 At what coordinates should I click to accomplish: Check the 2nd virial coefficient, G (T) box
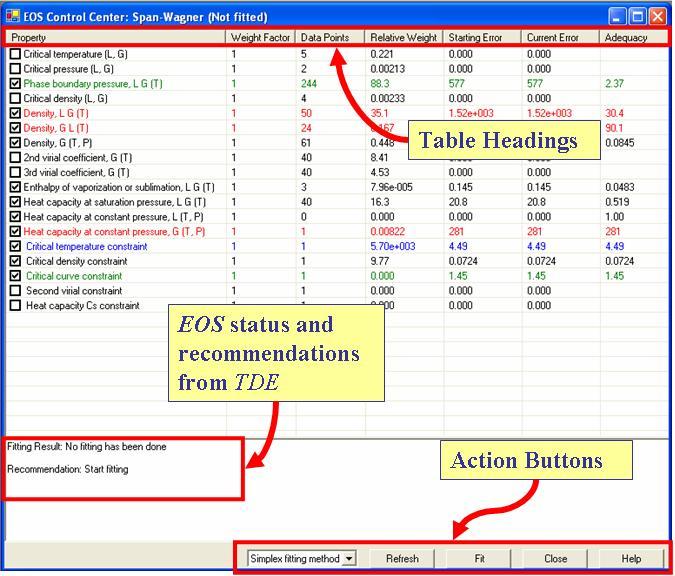[x=15, y=158]
